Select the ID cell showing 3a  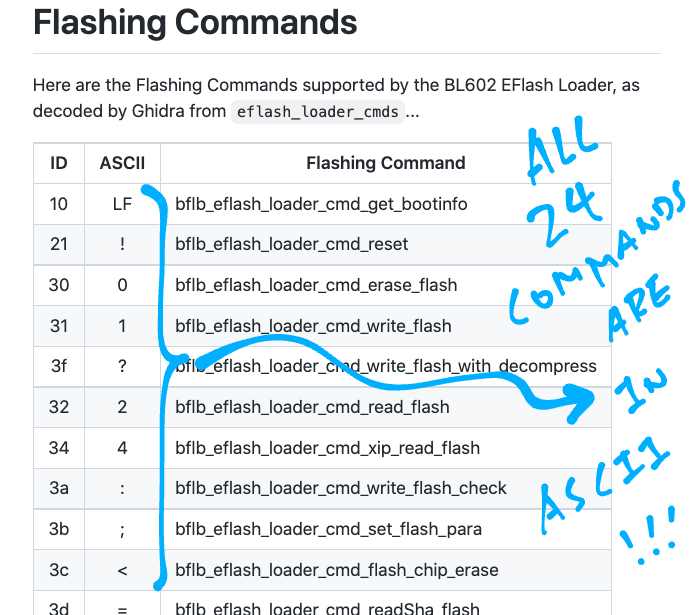[59, 488]
